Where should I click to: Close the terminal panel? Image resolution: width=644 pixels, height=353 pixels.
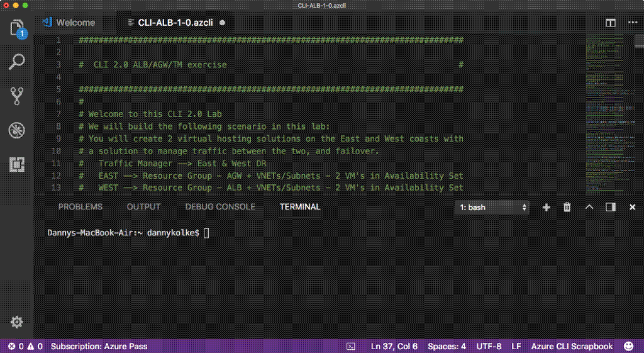[633, 207]
